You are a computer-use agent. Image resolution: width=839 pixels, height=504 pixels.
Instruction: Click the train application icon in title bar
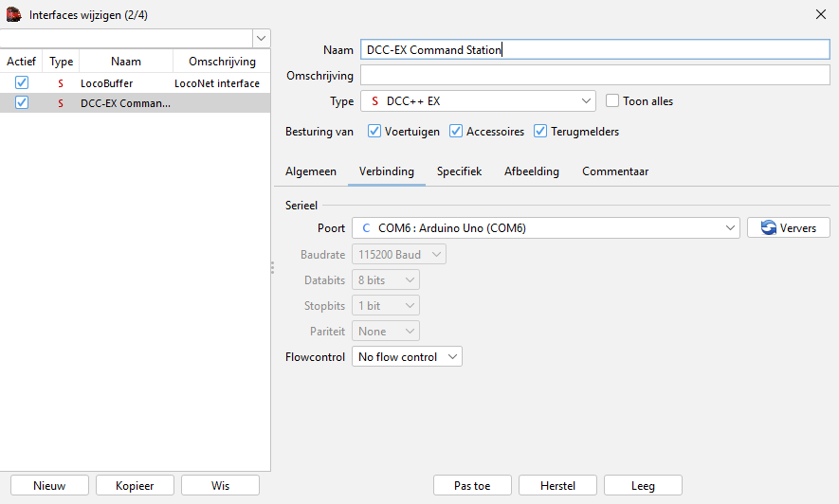click(x=14, y=14)
